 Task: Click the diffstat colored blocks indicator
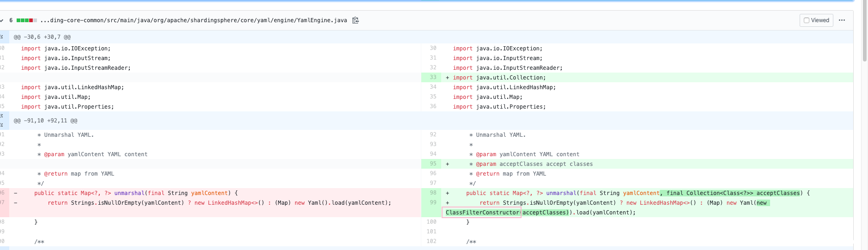click(x=26, y=20)
